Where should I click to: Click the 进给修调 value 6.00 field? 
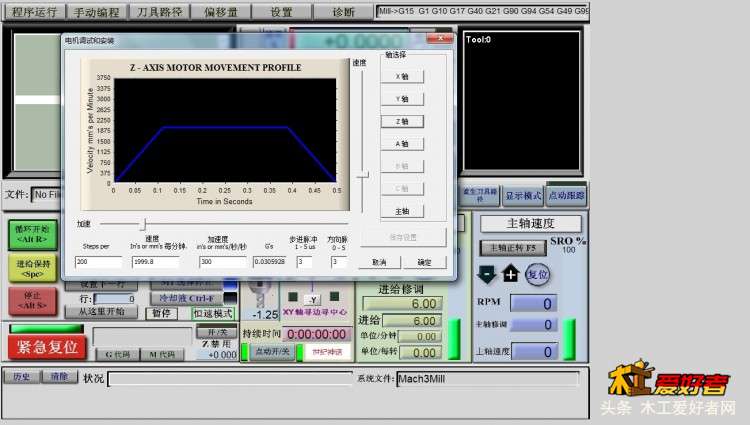click(403, 304)
